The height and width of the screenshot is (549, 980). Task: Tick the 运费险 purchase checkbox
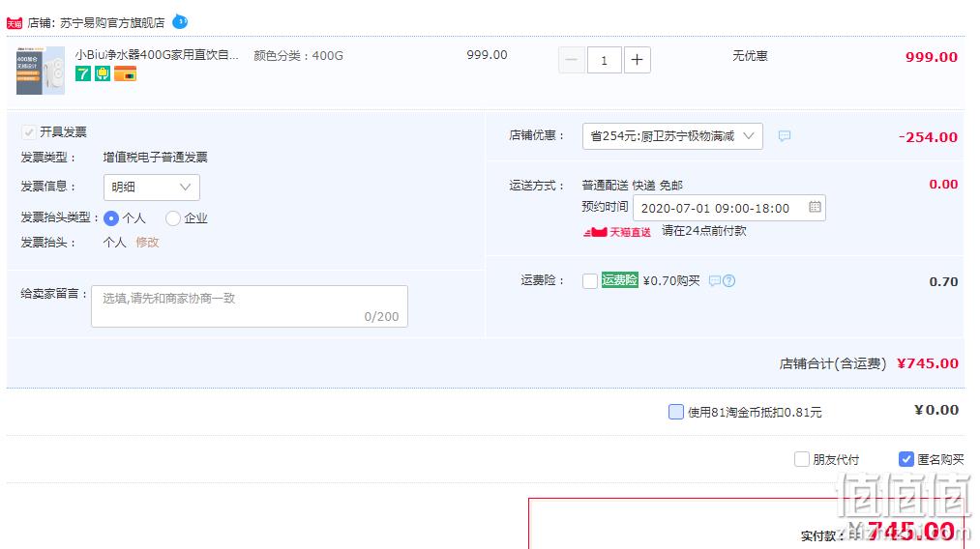(x=589, y=281)
